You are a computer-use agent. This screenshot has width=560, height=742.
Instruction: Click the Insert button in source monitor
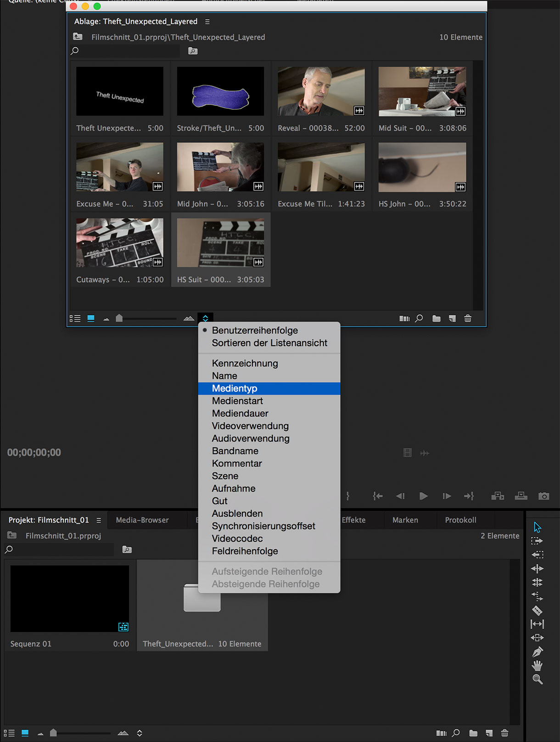coord(498,496)
